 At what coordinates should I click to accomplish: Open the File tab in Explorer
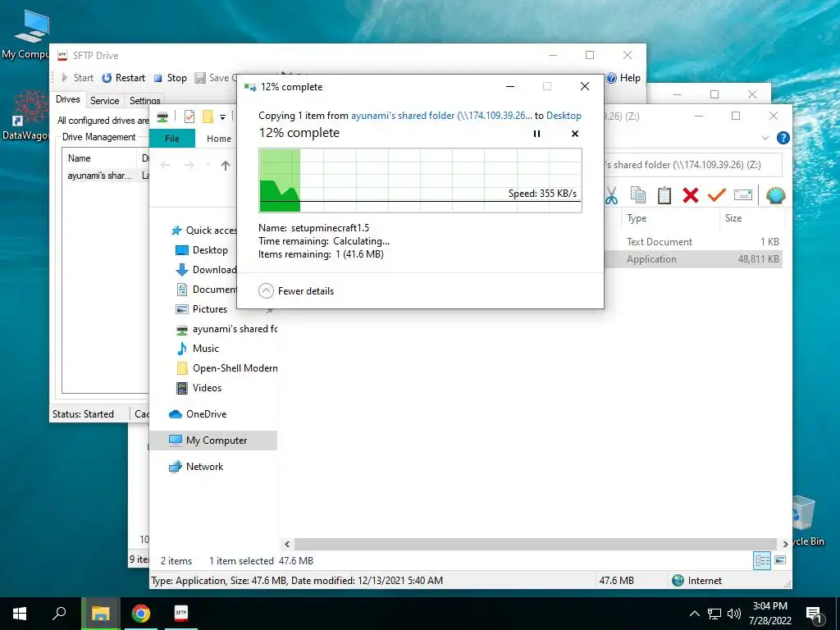tap(172, 138)
